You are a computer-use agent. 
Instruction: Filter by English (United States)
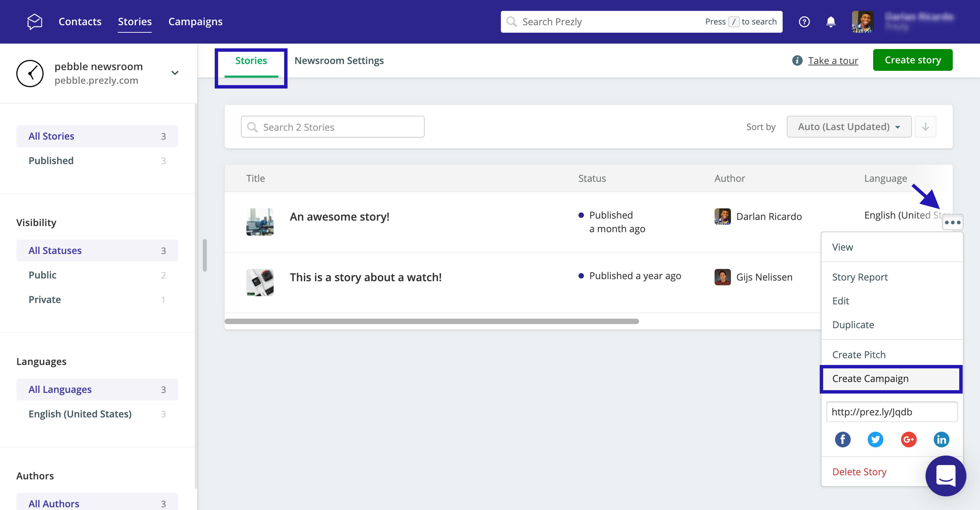97,414
